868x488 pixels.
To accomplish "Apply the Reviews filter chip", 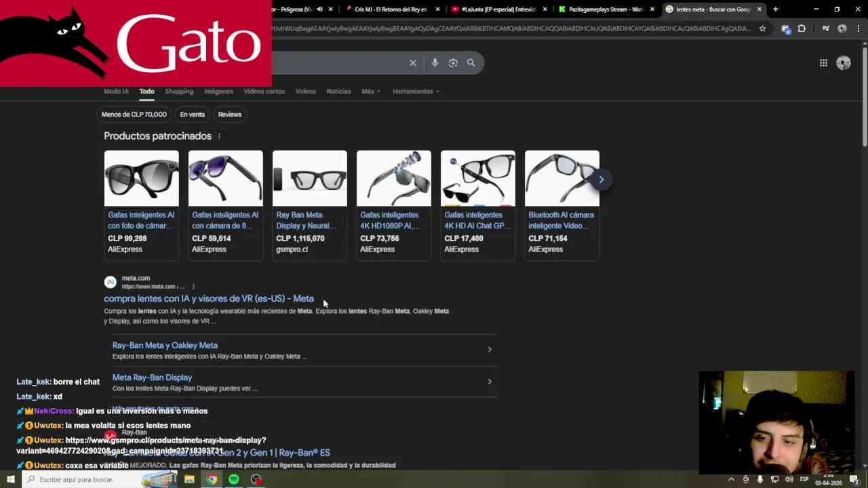I will click(x=230, y=115).
